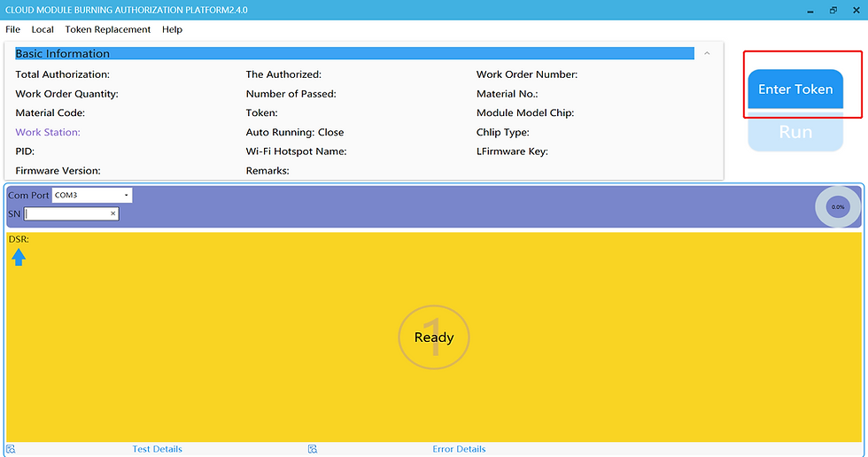Click the PID label
Viewport: 868px width, 457px height.
point(25,151)
